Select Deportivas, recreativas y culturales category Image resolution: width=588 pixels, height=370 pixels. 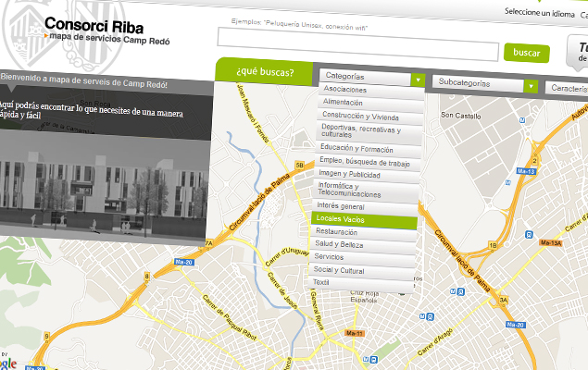(x=369, y=132)
